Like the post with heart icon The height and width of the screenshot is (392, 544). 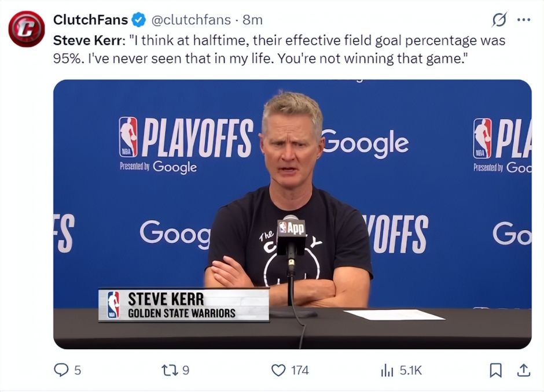click(x=278, y=370)
